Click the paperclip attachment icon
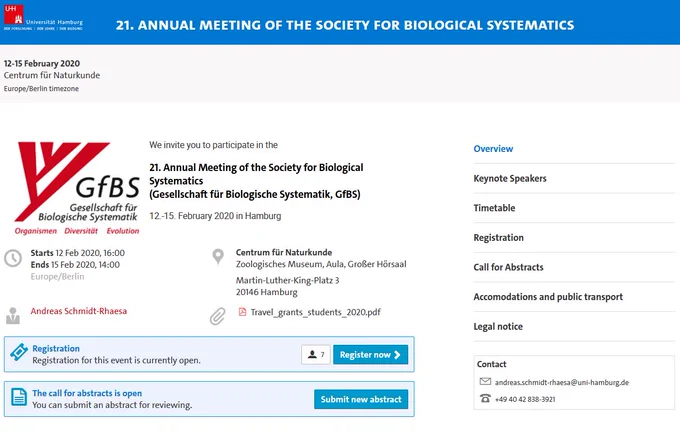This screenshot has width=680, height=432. pyautogui.click(x=218, y=316)
